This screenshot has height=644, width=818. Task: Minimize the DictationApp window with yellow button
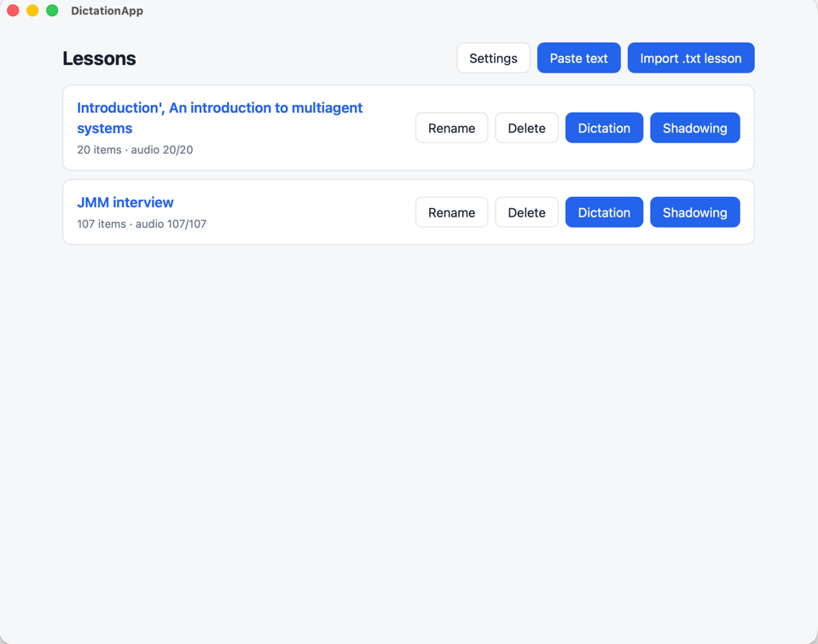pos(32,10)
